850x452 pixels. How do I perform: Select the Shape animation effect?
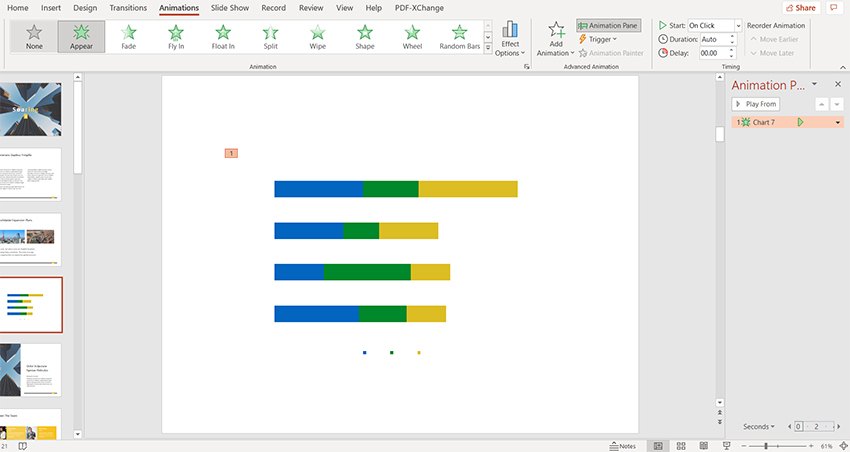point(365,37)
